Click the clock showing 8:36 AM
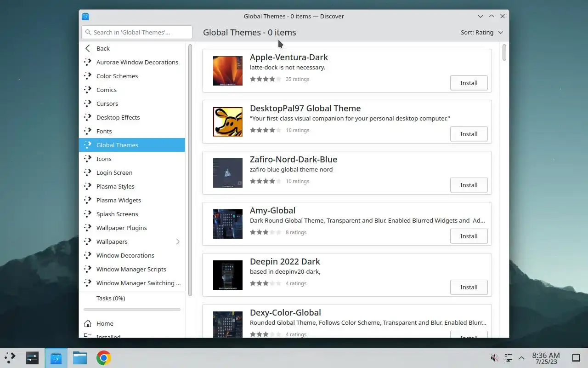Viewport: 588px width, 368px height. coord(546,355)
